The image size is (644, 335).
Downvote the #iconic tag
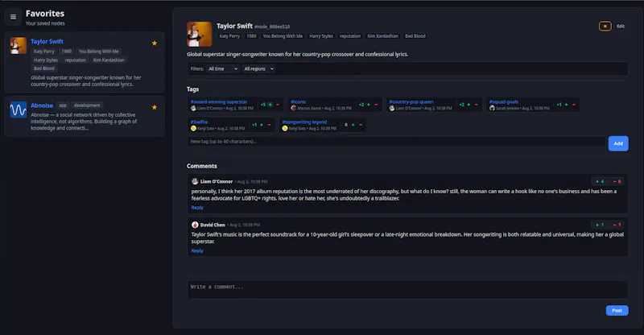[x=376, y=105]
